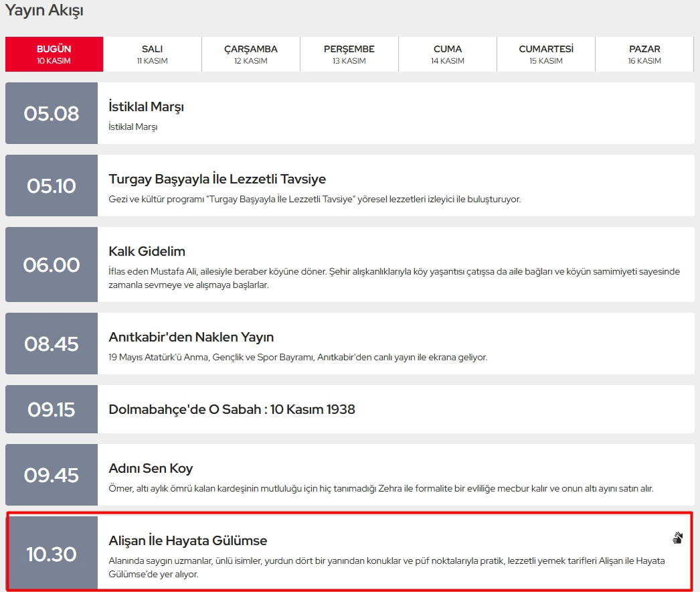Open Dolmabahçe'de O Sabah : 10 Kasım 1938
Image resolution: width=700 pixels, height=592 pixels.
(232, 409)
